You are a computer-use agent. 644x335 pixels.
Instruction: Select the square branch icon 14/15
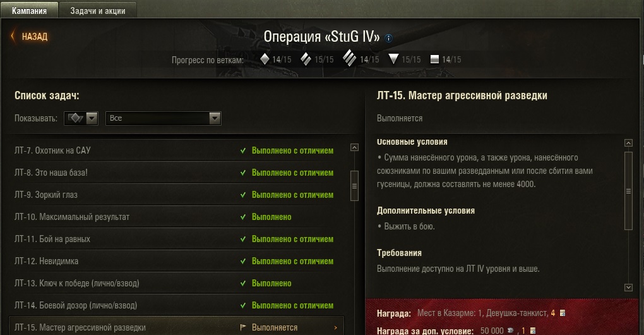pyautogui.click(x=434, y=59)
